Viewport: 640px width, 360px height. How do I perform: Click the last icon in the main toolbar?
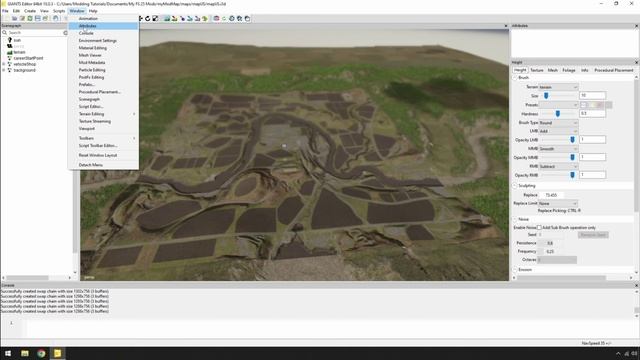[x=247, y=18]
